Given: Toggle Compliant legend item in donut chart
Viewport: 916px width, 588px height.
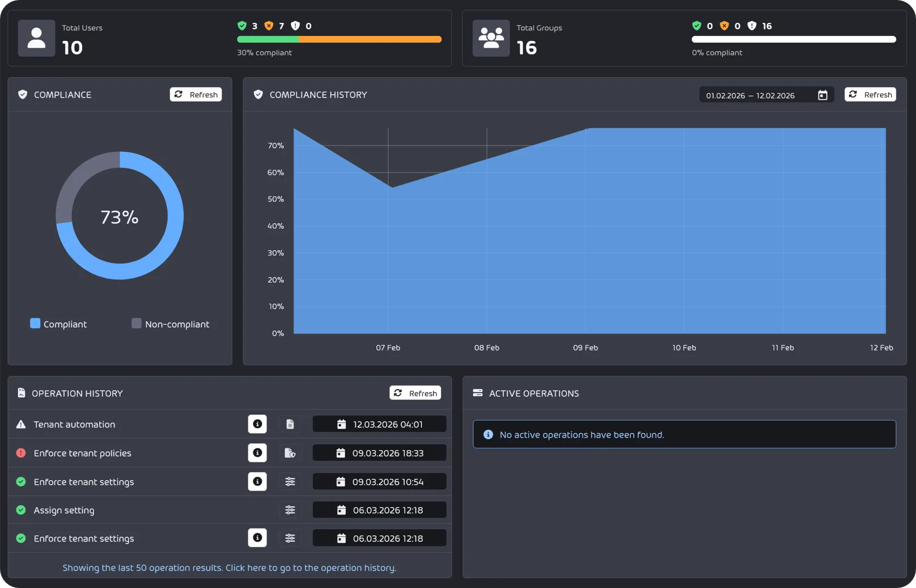Looking at the screenshot, I should tap(58, 324).
